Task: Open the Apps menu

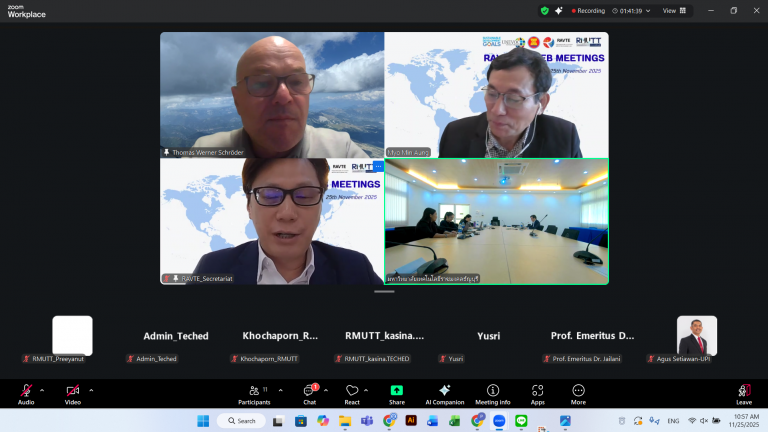Action: click(538, 391)
